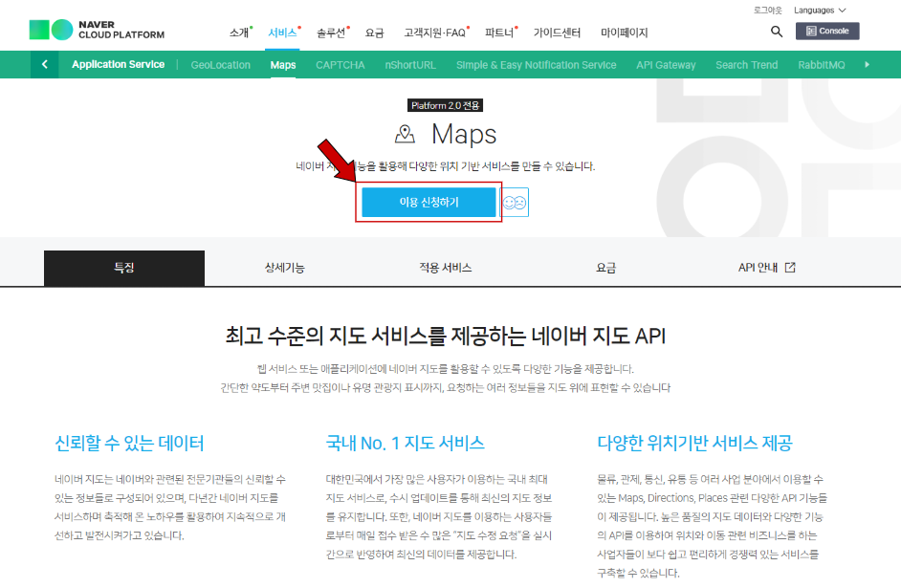Open the 마이페이지 menu

point(624,33)
